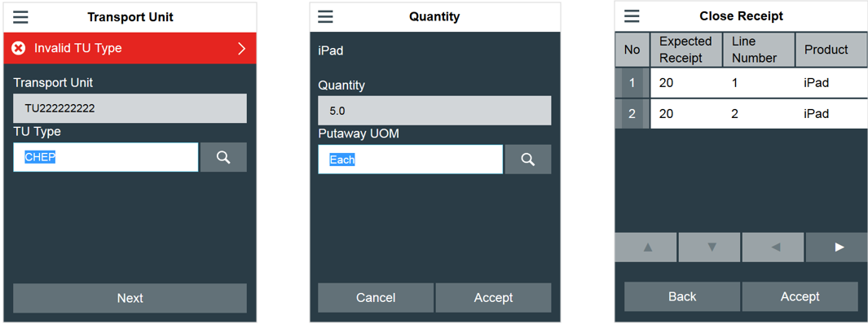Accept the entered quantity
Image resolution: width=868 pixels, height=324 pixels.
coord(493,297)
